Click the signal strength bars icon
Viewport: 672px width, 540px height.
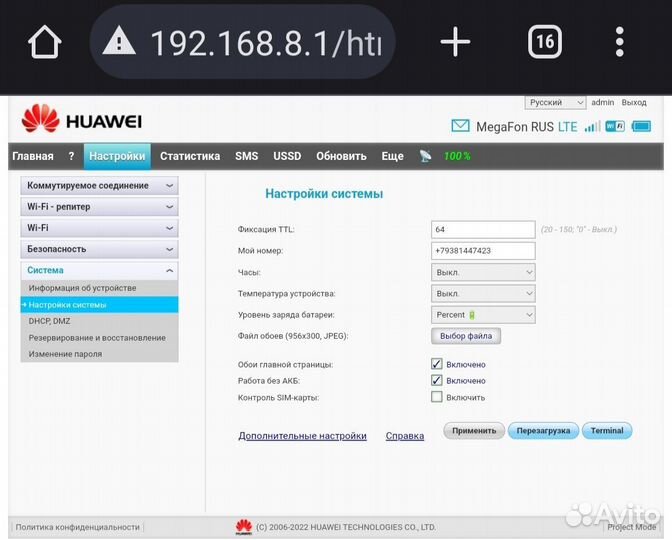coord(592,126)
